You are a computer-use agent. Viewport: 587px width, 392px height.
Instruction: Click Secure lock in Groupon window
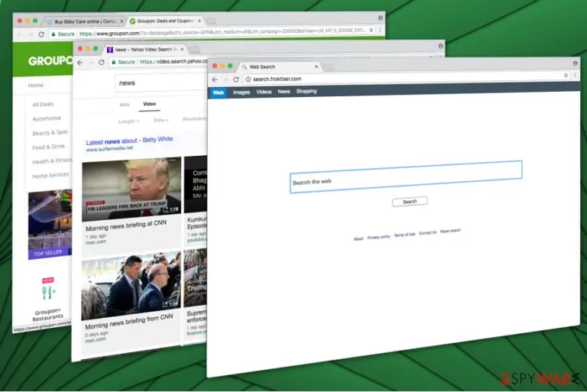(x=54, y=34)
